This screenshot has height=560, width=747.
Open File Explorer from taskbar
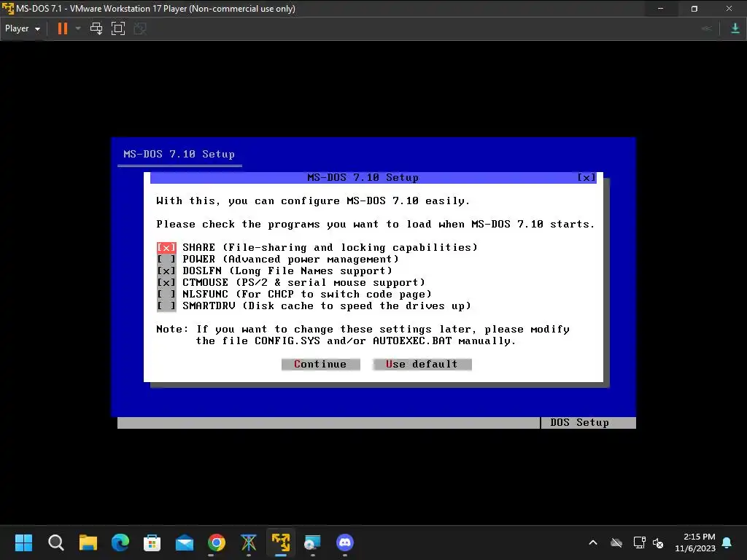click(x=88, y=542)
